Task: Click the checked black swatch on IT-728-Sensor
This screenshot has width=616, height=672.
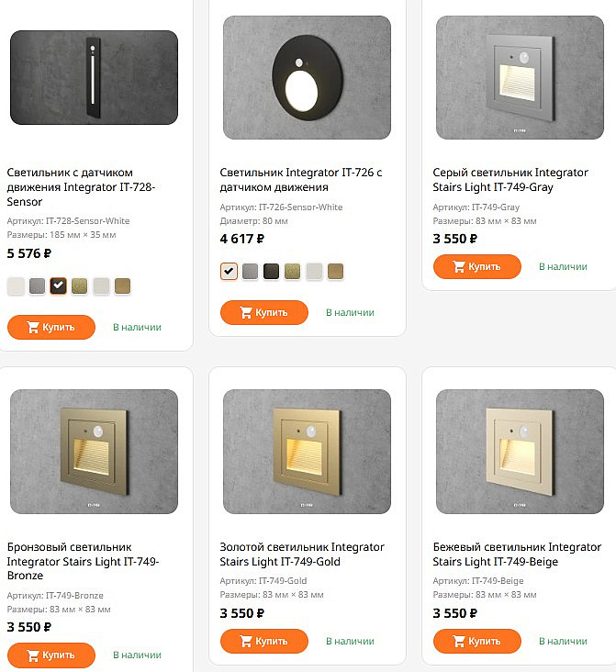Action: [58, 286]
